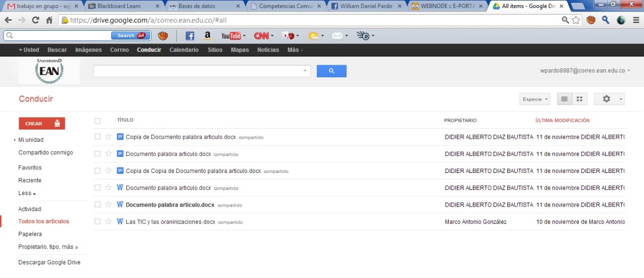The height and width of the screenshot is (278, 644).
Task: Star the Las TIC y las oraninizaciones.docx file
Action: coord(108,221)
